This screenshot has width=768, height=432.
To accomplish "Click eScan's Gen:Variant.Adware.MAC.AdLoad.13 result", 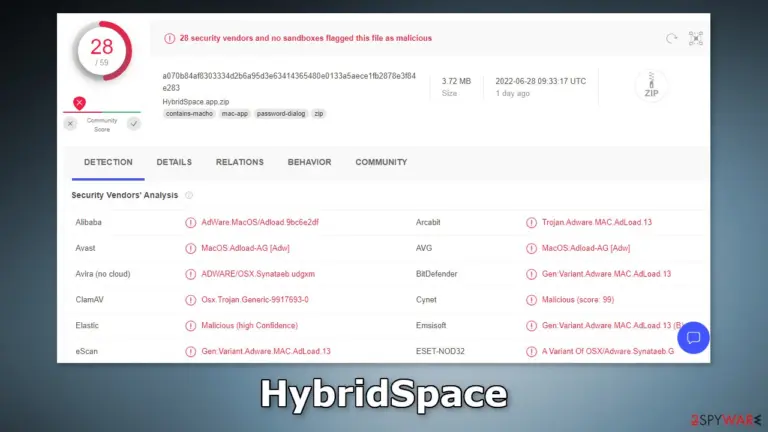I will (266, 352).
